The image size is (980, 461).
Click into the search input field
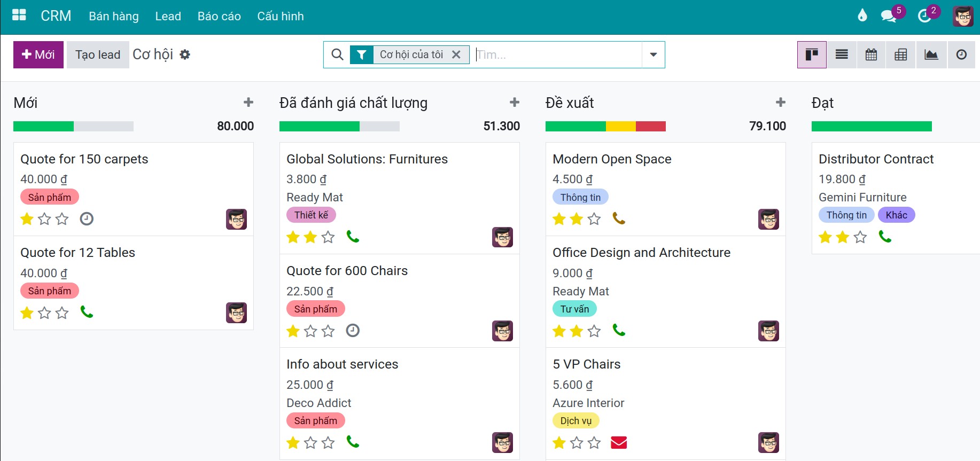tap(558, 54)
